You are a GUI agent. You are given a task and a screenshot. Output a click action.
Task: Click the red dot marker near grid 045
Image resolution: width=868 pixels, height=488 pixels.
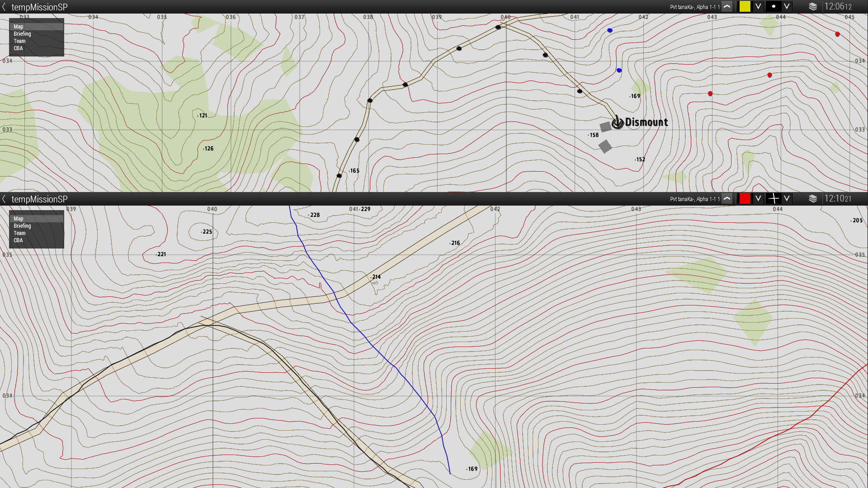click(x=837, y=34)
